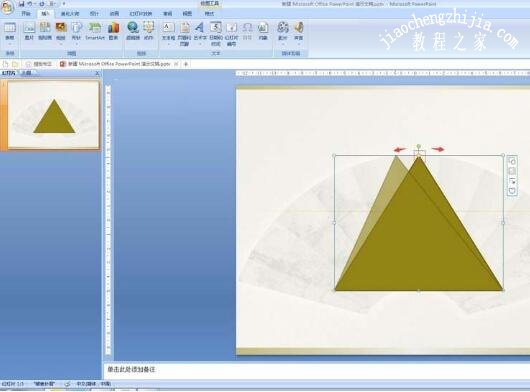
Task: Click the 剪贴画 (Clip Art) icon
Action: (45, 28)
